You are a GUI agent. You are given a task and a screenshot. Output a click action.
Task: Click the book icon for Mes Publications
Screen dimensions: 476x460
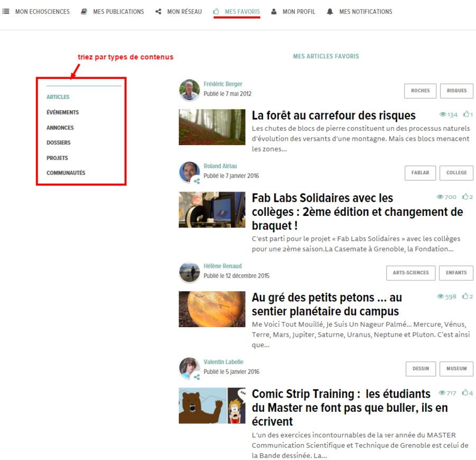[84, 12]
